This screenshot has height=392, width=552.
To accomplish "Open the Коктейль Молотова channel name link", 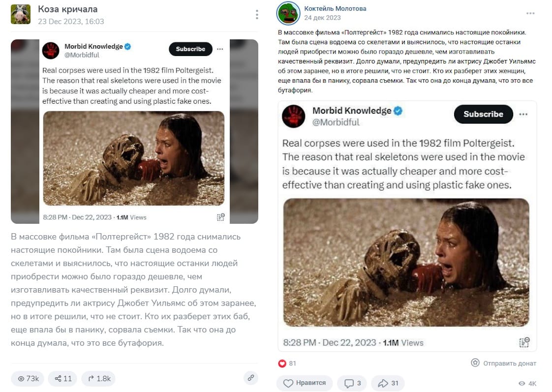I will tap(335, 8).
